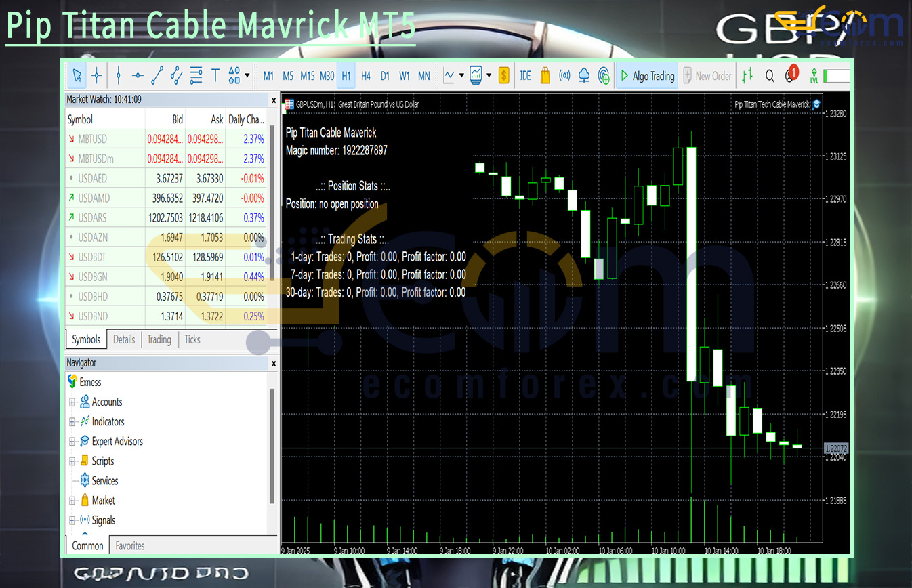Click the New Order button
The width and height of the screenshot is (912, 588).
(x=707, y=76)
